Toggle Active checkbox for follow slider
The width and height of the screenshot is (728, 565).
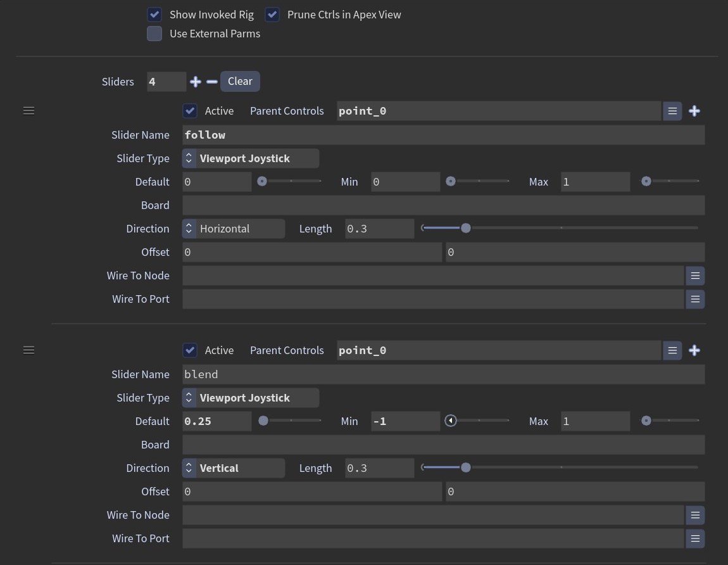(x=190, y=111)
